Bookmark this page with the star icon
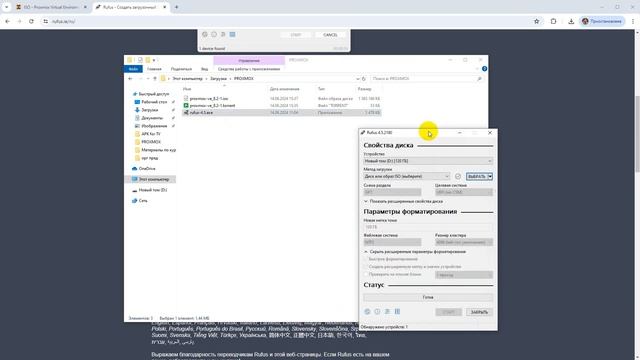The width and height of the screenshot is (640, 360). (x=536, y=21)
